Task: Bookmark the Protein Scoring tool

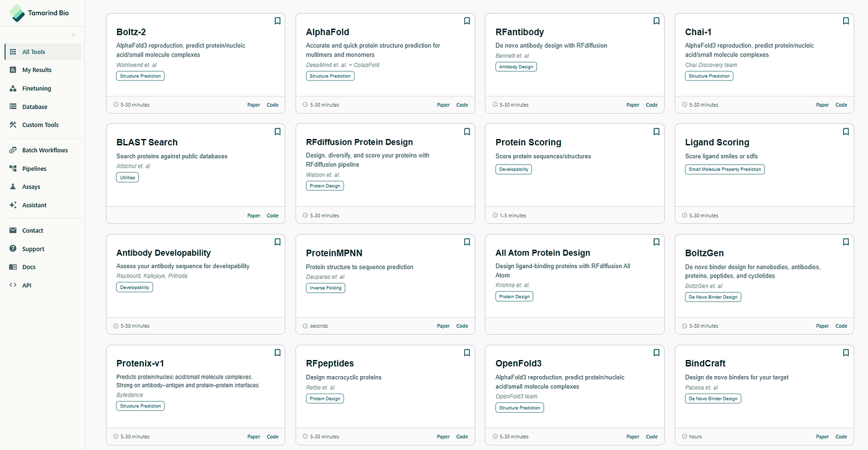Action: pos(657,132)
